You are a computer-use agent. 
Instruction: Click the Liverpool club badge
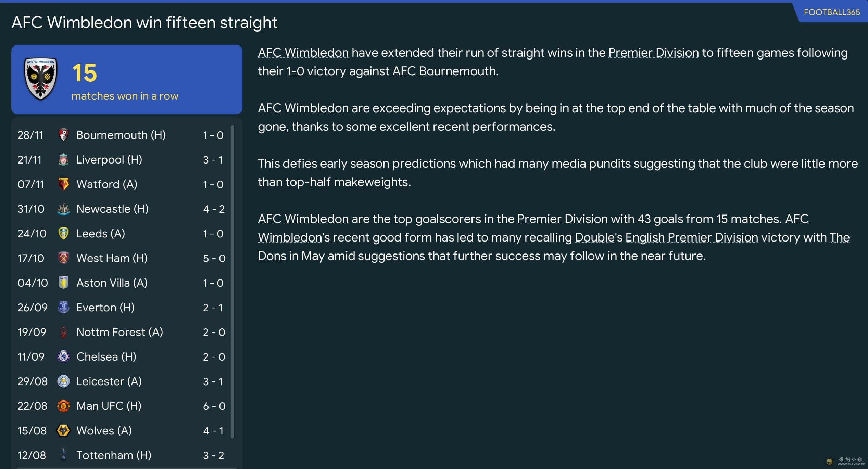[63, 160]
